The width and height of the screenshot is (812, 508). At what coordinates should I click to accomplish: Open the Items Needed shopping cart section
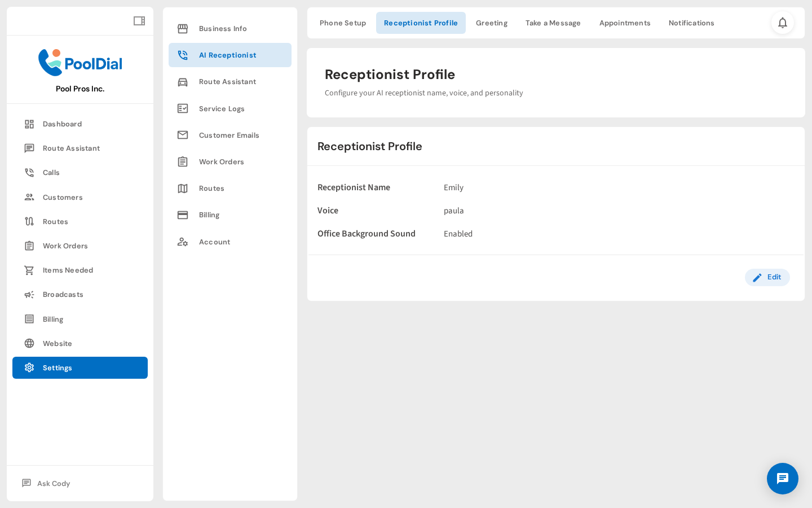pyautogui.click(x=68, y=270)
